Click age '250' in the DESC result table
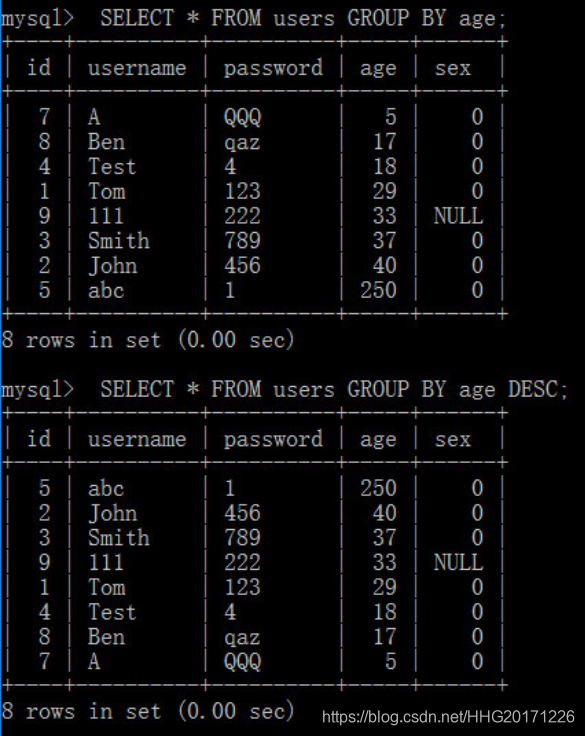Image resolution: width=585 pixels, height=736 pixels. click(x=378, y=489)
